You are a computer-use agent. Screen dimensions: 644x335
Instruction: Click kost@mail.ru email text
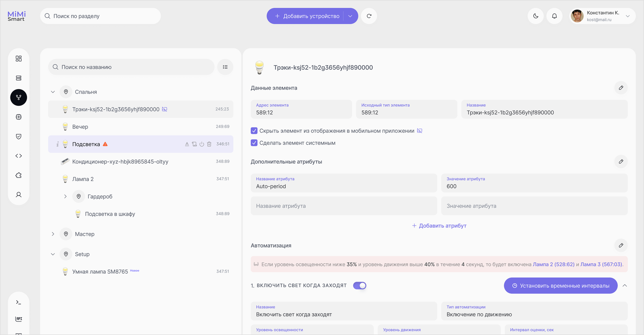coord(599,20)
